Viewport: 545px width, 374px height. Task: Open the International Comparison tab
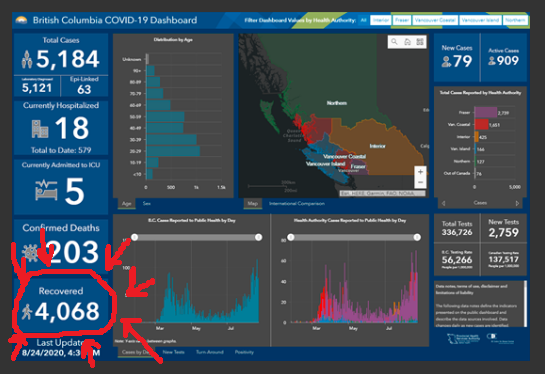[296, 204]
